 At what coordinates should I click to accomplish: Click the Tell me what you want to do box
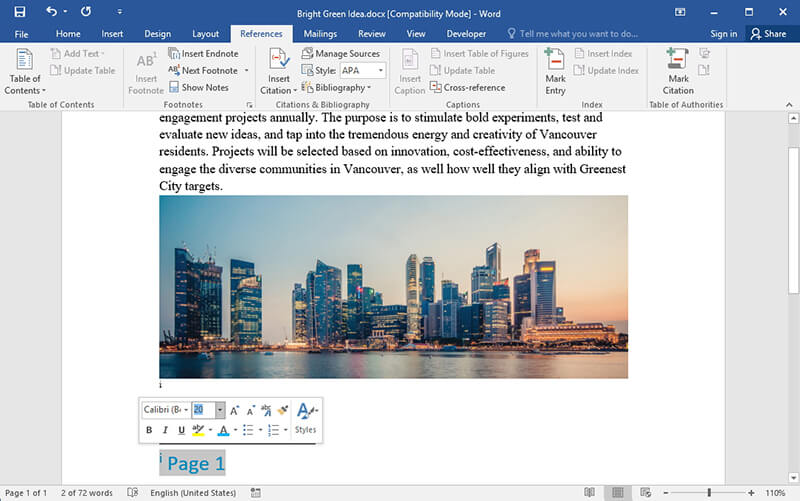572,34
